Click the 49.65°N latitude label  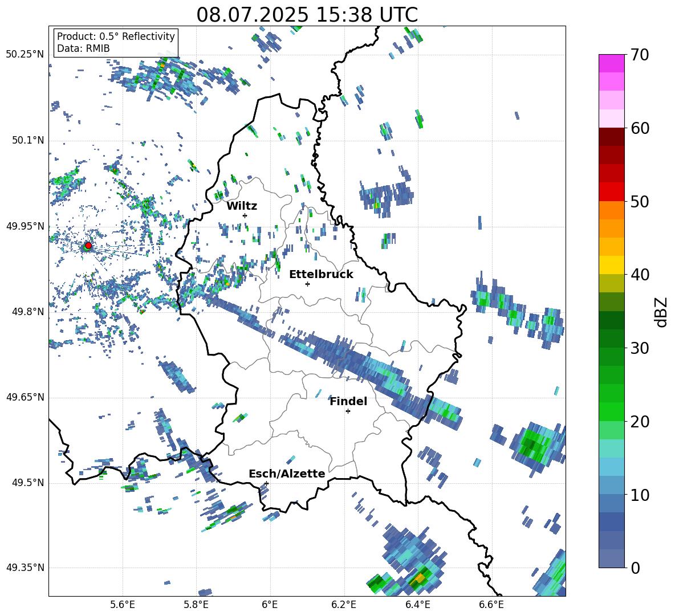pos(25,397)
